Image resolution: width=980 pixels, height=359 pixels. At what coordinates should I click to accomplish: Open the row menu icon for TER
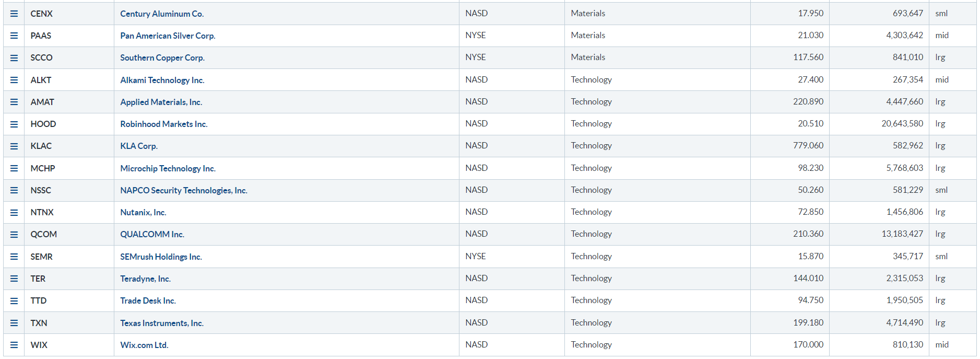coord(14,279)
